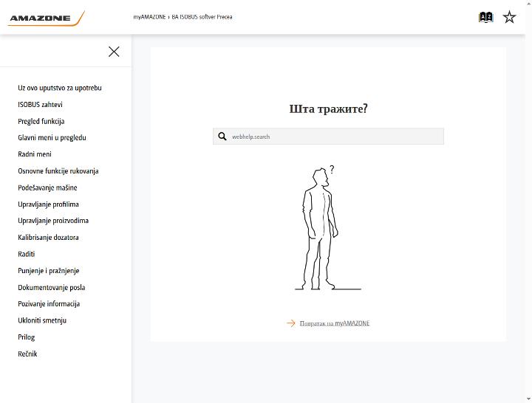Go to Punjenje i pražnjenje
Viewport: 532px width, 403px height.
49,270
